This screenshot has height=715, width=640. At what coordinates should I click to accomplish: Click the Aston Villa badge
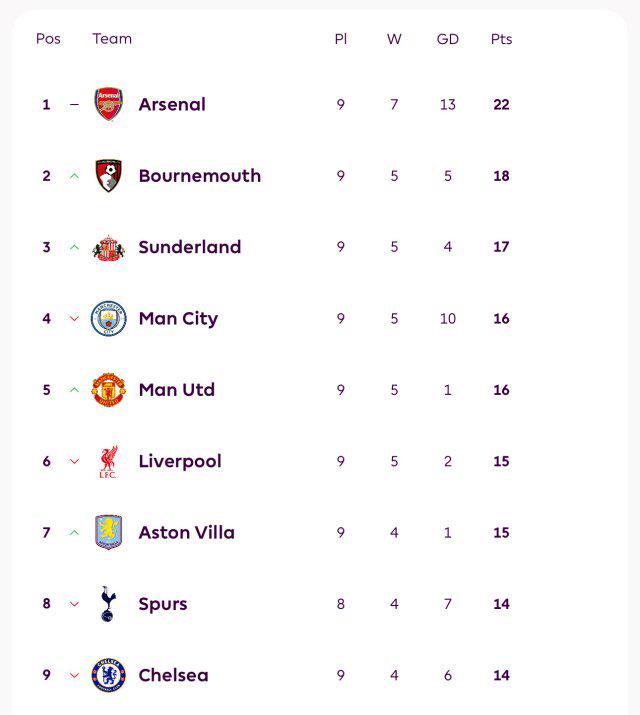[108, 533]
